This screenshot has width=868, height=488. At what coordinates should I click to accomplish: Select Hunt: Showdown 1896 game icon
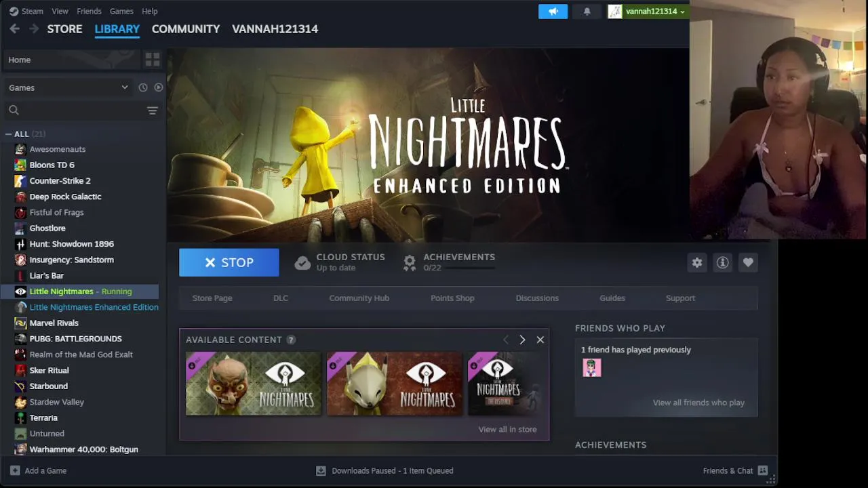(x=20, y=244)
